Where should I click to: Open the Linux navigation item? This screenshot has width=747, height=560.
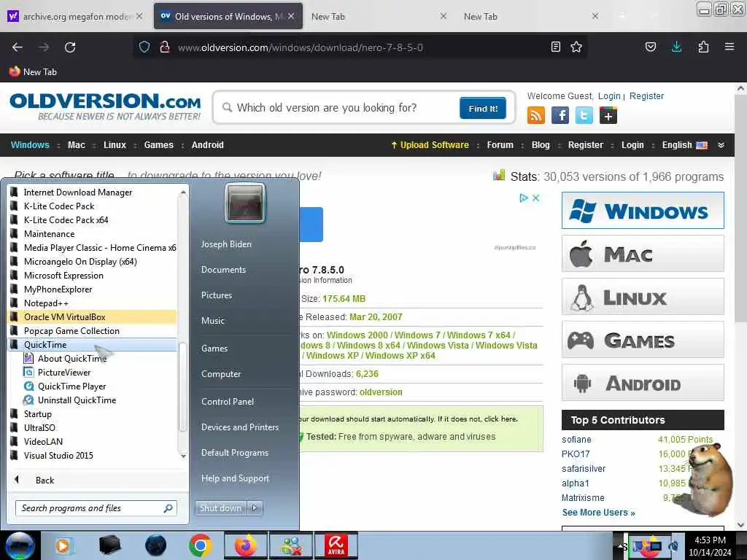coord(115,145)
